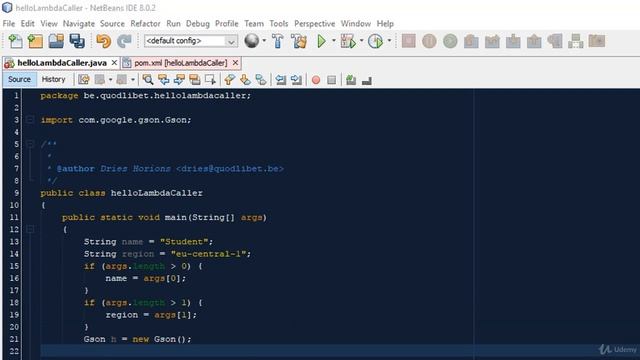Click the disabled Pause debugger icon
This screenshot has height=360, width=640.
(x=429, y=41)
